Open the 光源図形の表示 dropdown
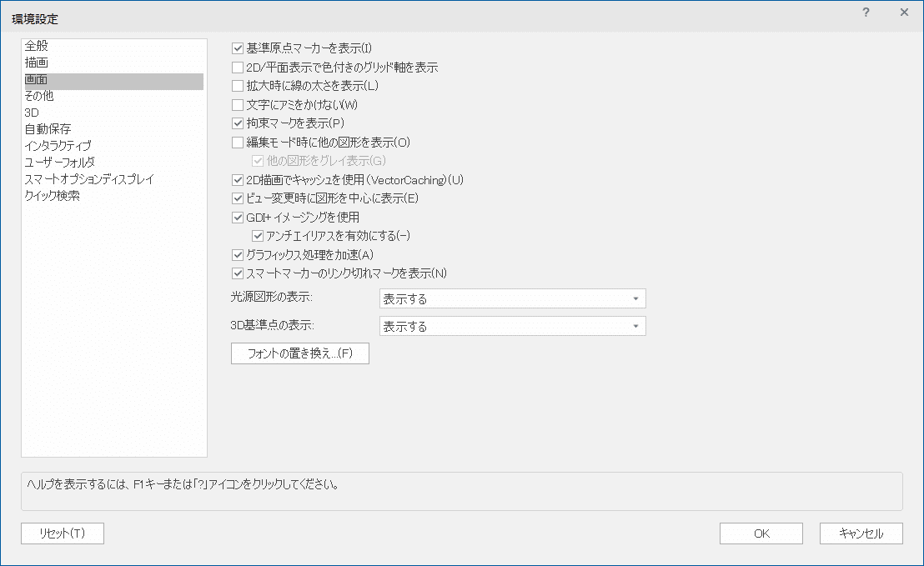The height and width of the screenshot is (566, 924). pos(513,298)
